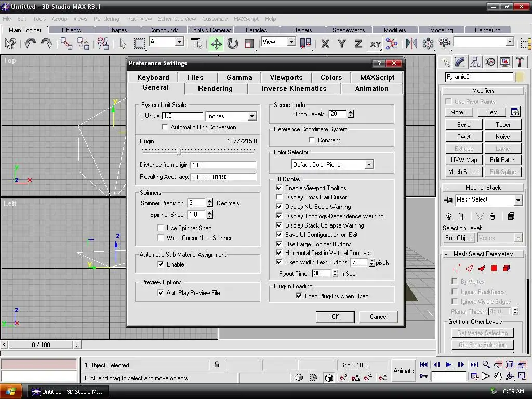Click the Zoom magnifier viewport control

(x=486, y=364)
